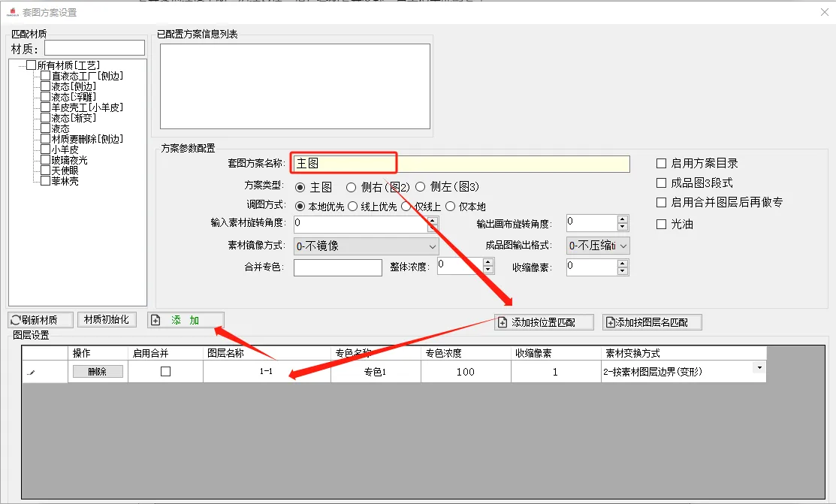
Task: Click the pencil edit icon in row 1-1
Action: 32,373
